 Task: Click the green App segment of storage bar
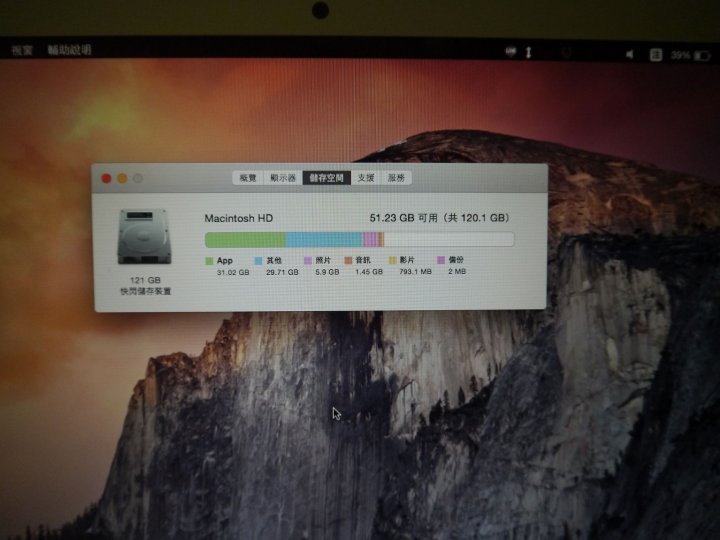[245, 240]
